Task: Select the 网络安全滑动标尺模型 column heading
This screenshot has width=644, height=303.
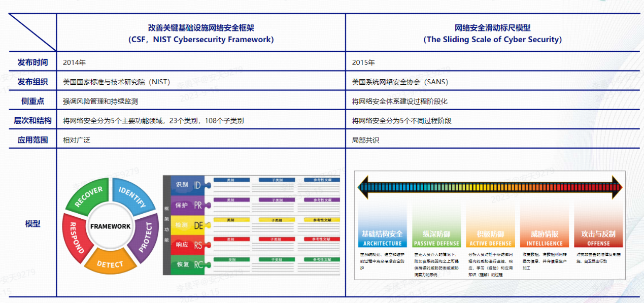Action: tap(493, 28)
